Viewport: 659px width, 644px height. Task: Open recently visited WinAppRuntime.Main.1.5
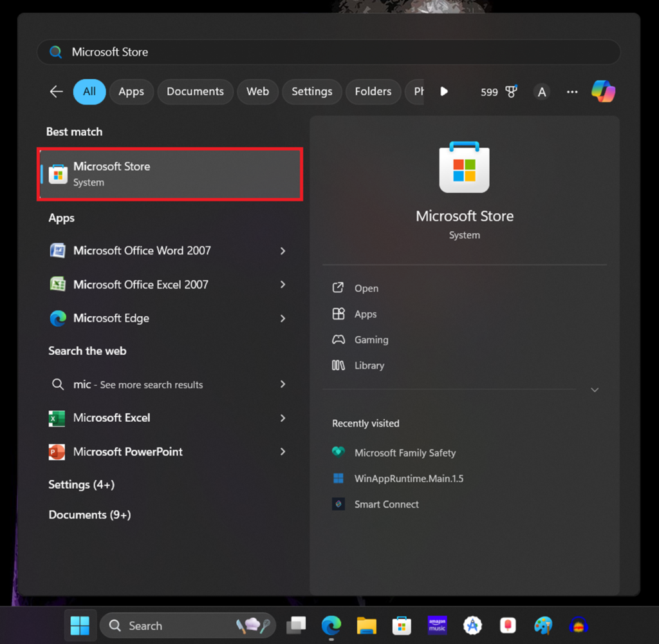(409, 478)
